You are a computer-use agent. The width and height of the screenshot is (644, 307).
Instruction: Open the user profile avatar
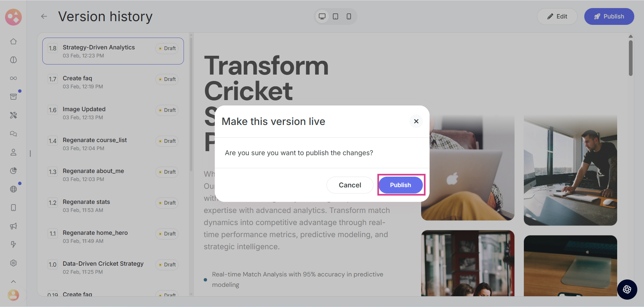pos(13,295)
